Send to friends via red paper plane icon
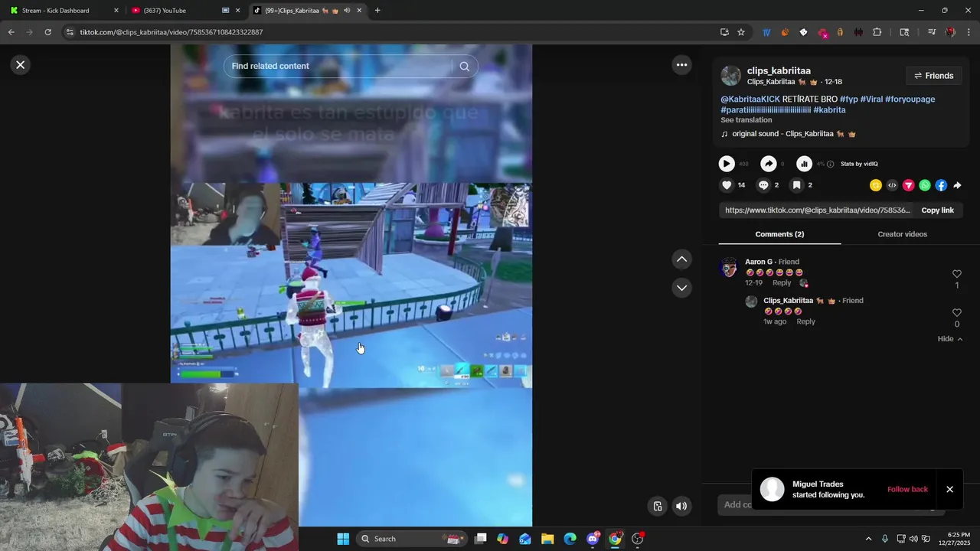The width and height of the screenshot is (980, 551). pyautogui.click(x=909, y=185)
